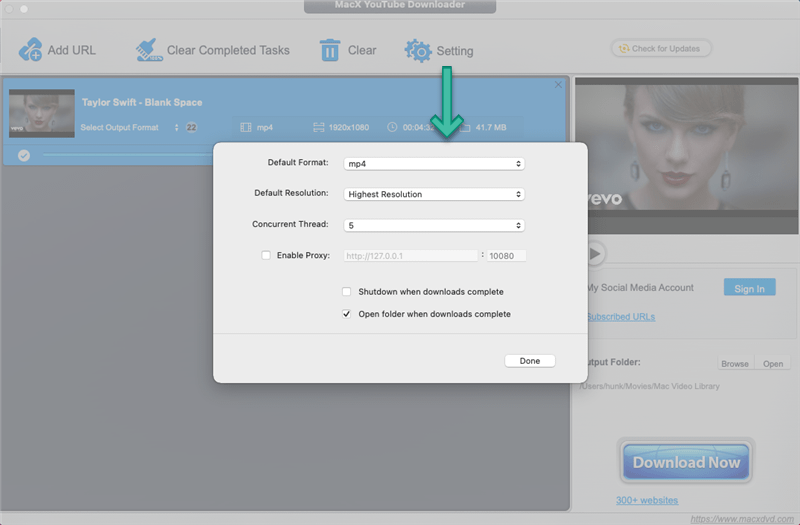Uncheck Open folder when downloads complete
The width and height of the screenshot is (800, 525).
click(x=346, y=314)
